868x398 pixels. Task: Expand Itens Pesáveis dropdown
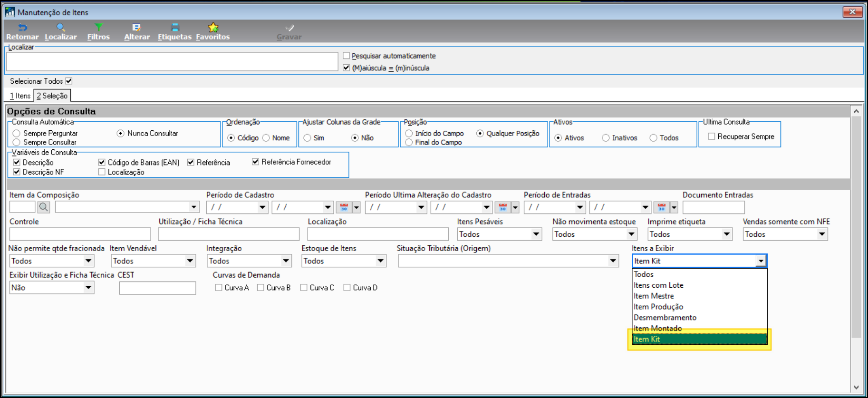pos(536,234)
